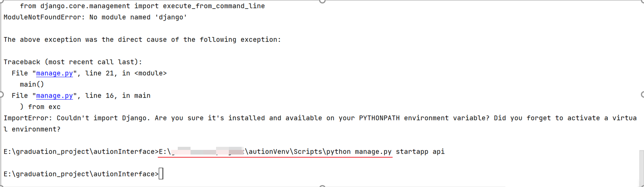Click the bottom-center resize handle
Screen dimensions: 644x187
click(322, 186)
